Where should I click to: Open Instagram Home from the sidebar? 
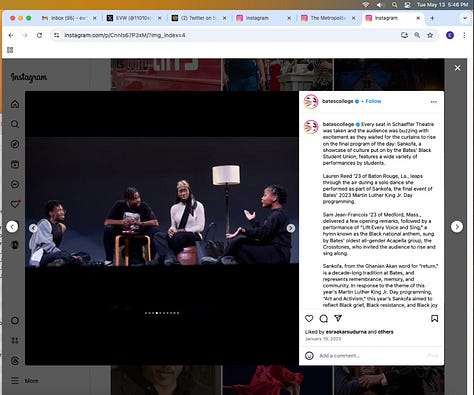pos(15,104)
